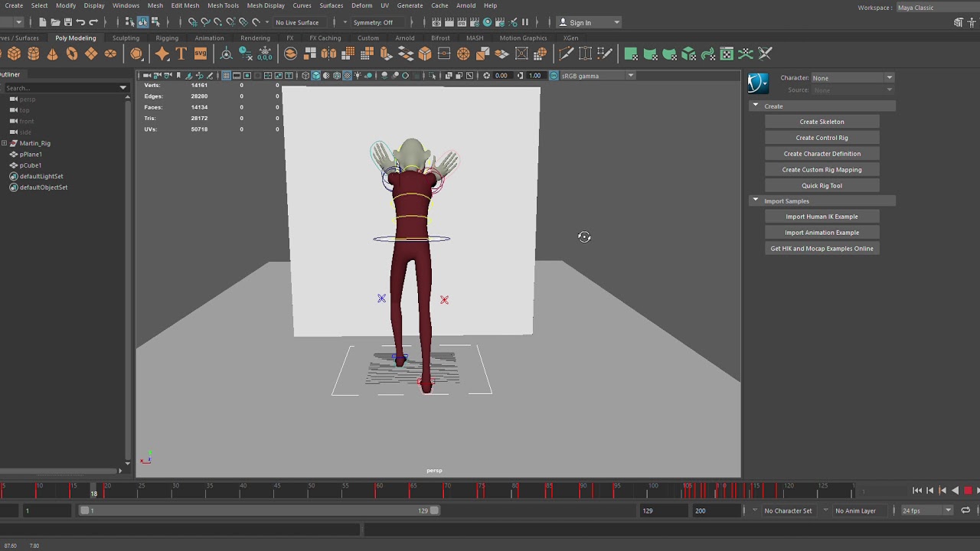Screen dimensions: 980x551
Task: Create a polygon cone from the shelf
Action: click(x=53, y=54)
